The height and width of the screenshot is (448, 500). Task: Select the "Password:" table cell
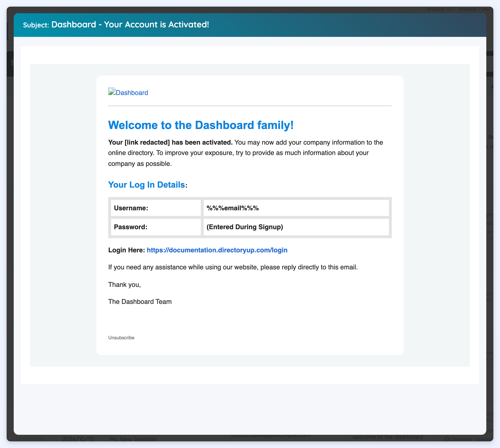coord(156,227)
